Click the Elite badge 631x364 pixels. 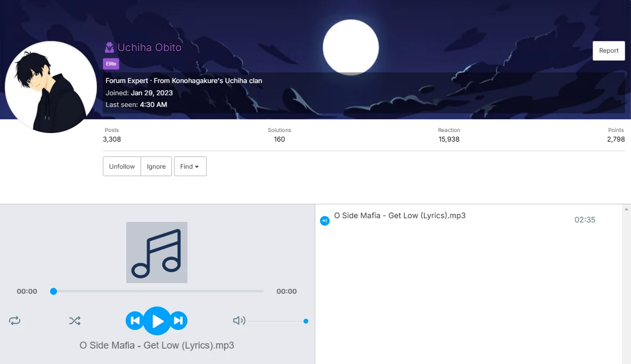[x=111, y=63]
